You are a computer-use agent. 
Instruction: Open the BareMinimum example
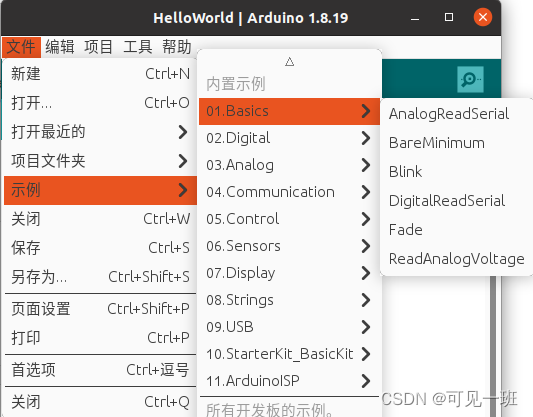click(x=457, y=143)
